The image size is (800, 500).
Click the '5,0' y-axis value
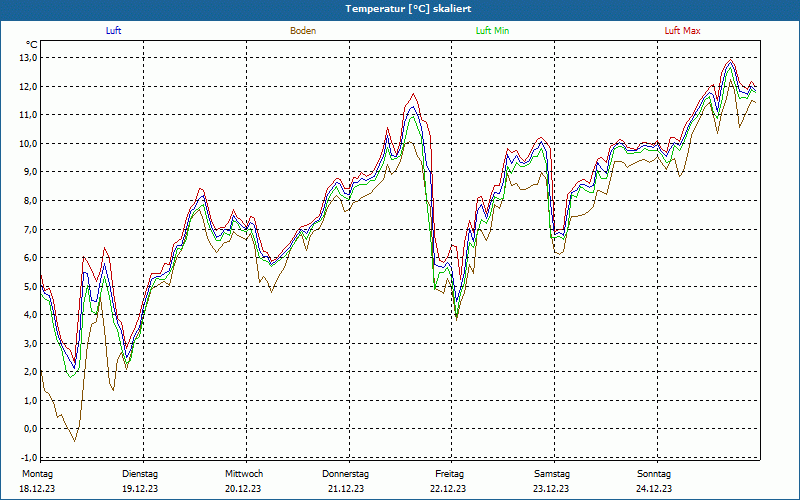coord(31,286)
